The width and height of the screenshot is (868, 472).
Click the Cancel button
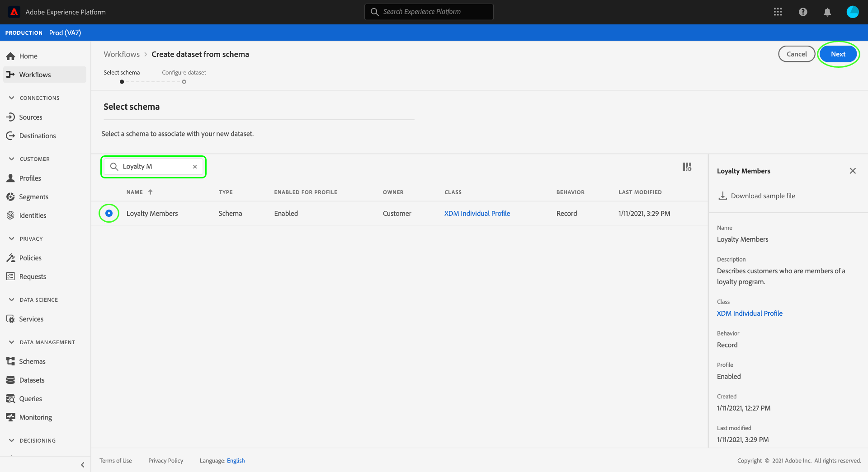pyautogui.click(x=797, y=54)
